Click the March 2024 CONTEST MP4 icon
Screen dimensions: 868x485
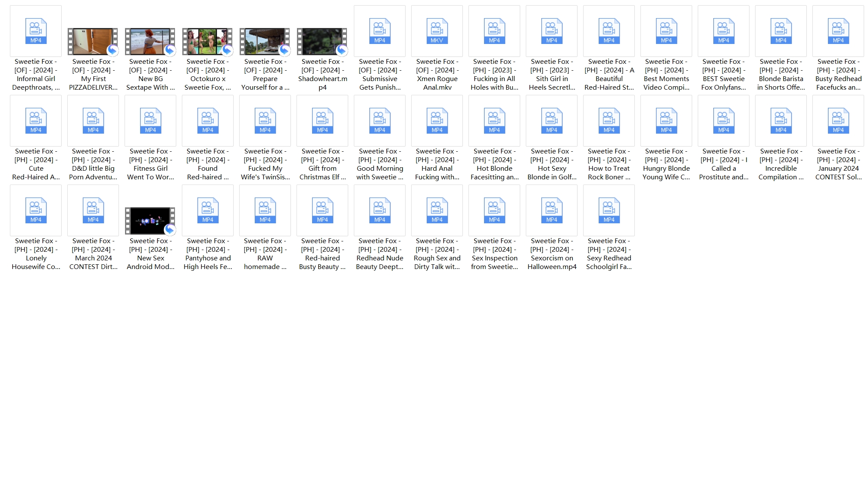pyautogui.click(x=93, y=210)
